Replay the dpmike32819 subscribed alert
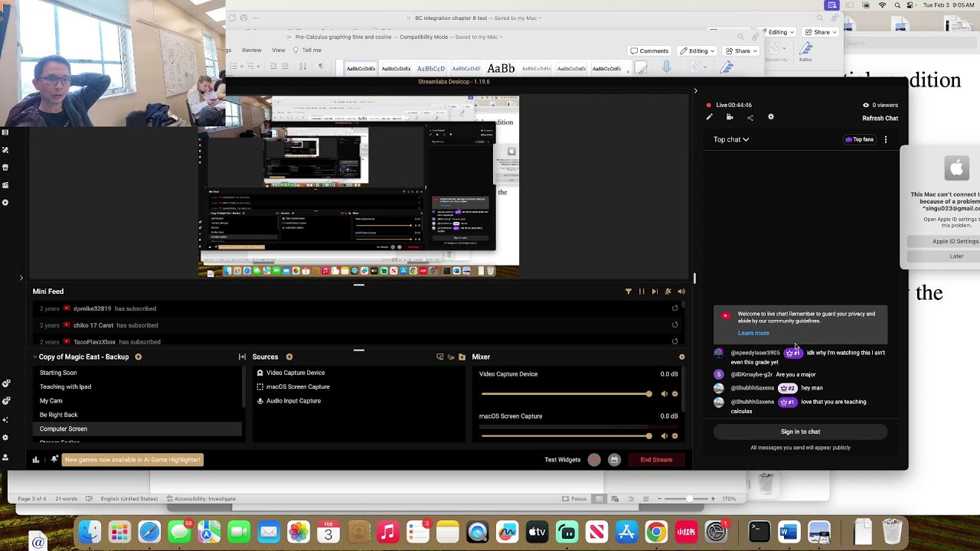The width and height of the screenshot is (980, 551). coord(675,308)
